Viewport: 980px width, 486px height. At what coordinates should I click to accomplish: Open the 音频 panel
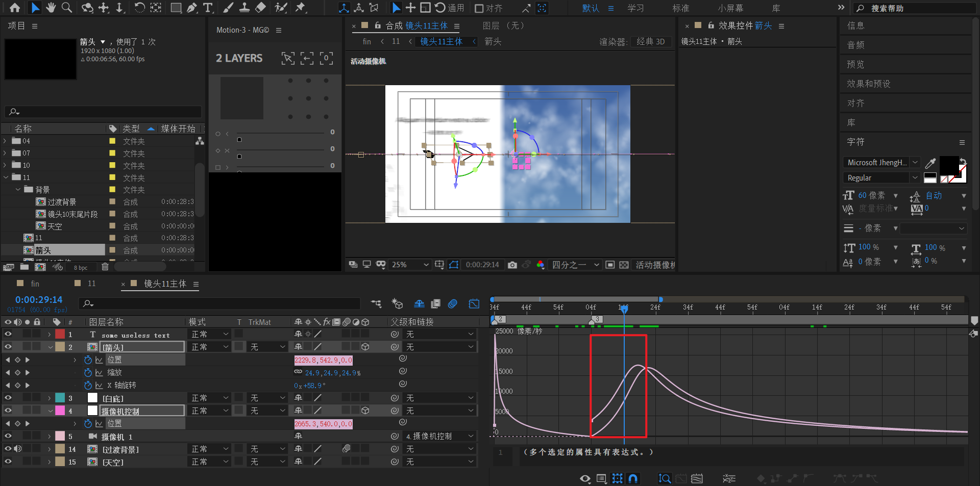(x=855, y=45)
